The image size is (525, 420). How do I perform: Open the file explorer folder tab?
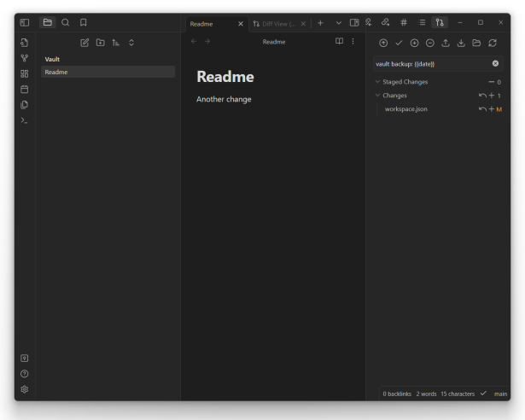pyautogui.click(x=48, y=22)
